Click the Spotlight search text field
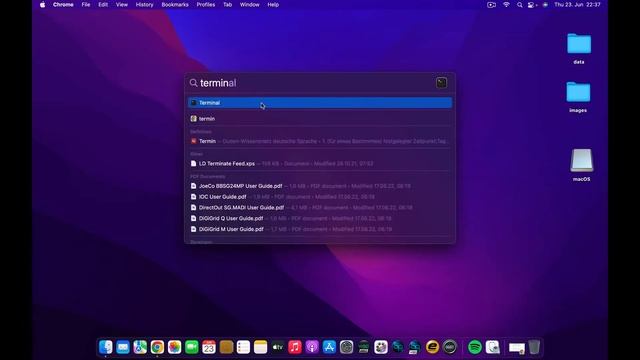Image resolution: width=640 pixels, height=360 pixels. pos(314,83)
